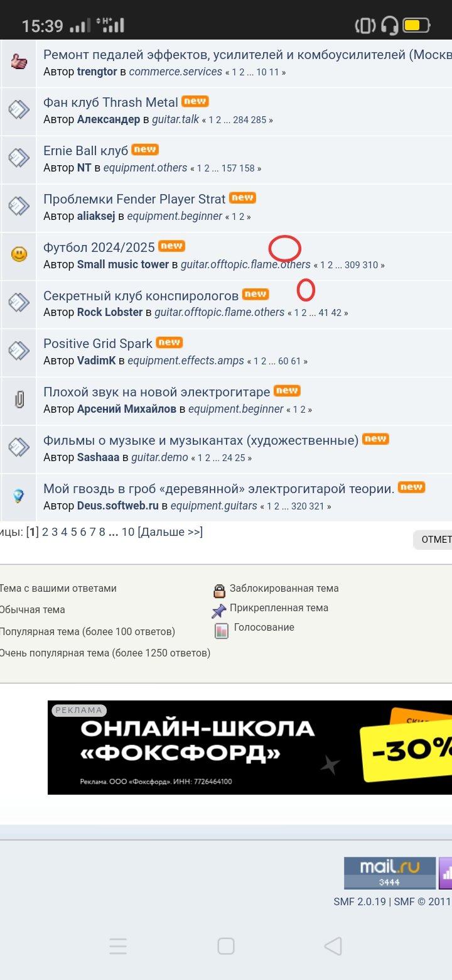Open the SMF 2.0.19 footer link
Image resolution: width=452 pixels, height=980 pixels.
(360, 901)
